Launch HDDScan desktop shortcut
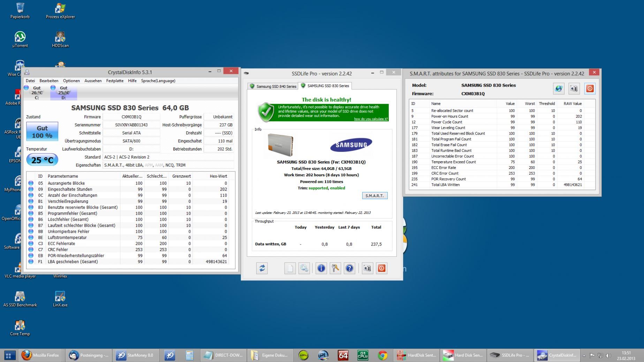This screenshot has width=644, height=362. tap(60, 39)
